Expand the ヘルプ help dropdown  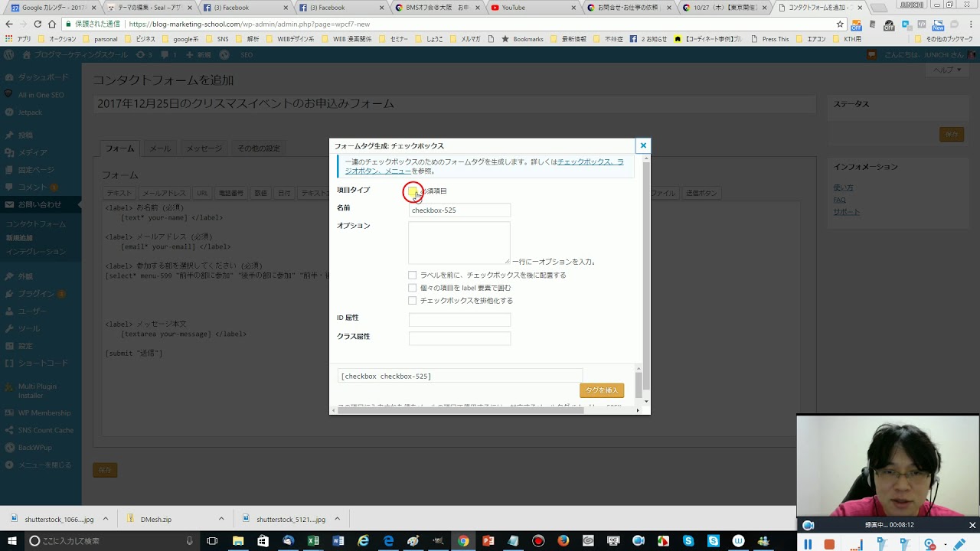point(948,70)
